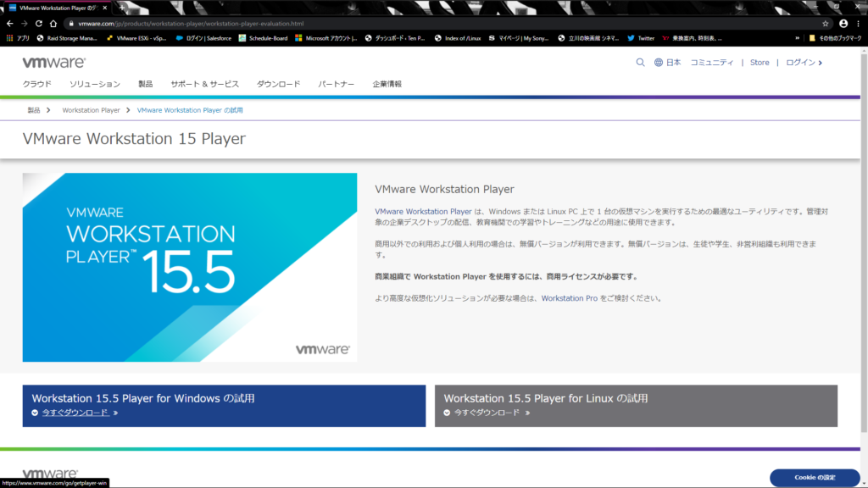The height and width of the screenshot is (488, 868).
Task: Click the address bar URL field
Action: pyautogui.click(x=442, y=24)
